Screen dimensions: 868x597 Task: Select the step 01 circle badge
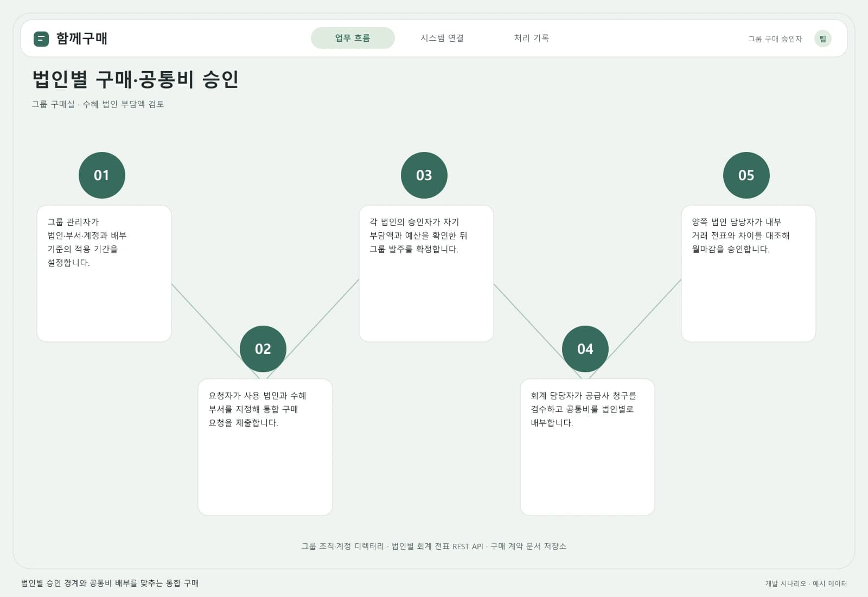(102, 175)
